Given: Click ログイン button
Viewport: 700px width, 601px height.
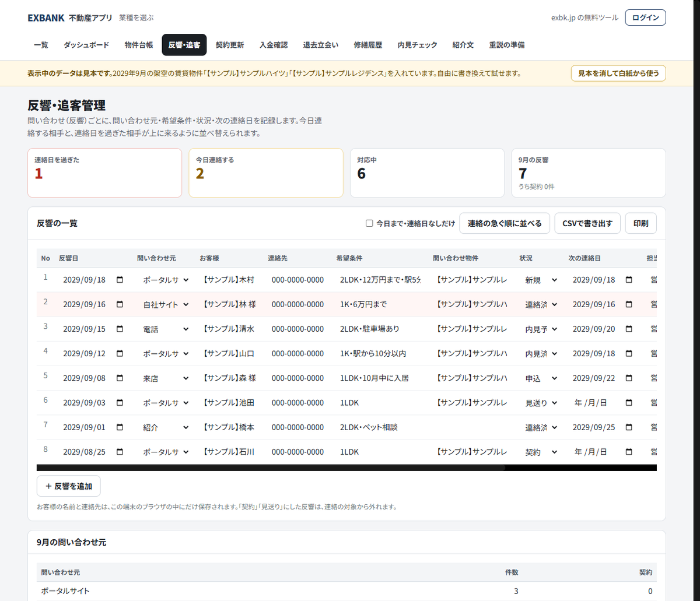Looking at the screenshot, I should tap(645, 17).
